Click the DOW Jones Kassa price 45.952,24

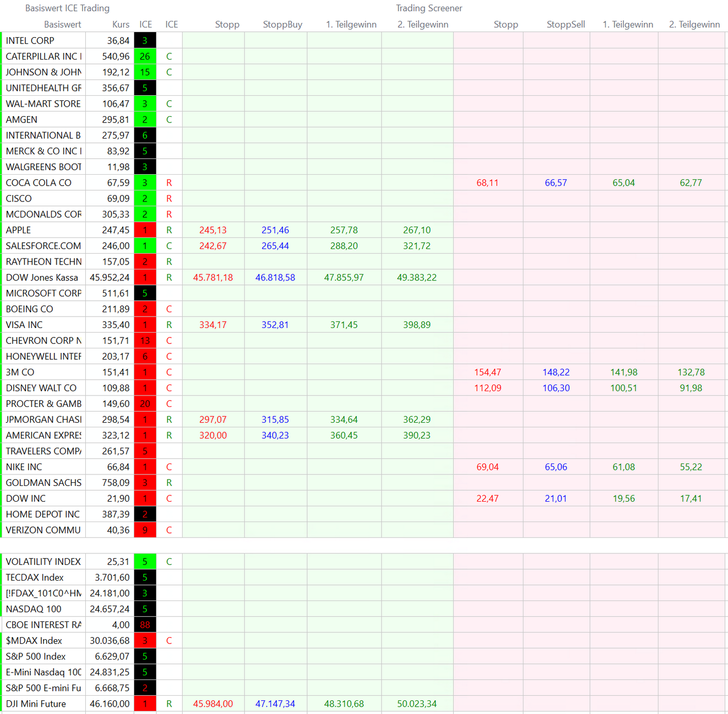109,278
